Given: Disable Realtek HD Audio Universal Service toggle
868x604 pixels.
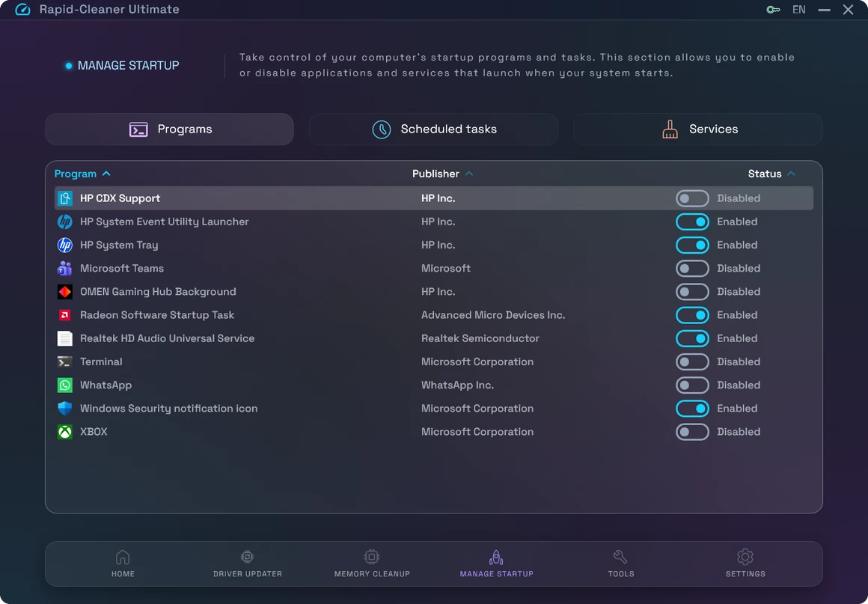Looking at the screenshot, I should click(x=692, y=338).
